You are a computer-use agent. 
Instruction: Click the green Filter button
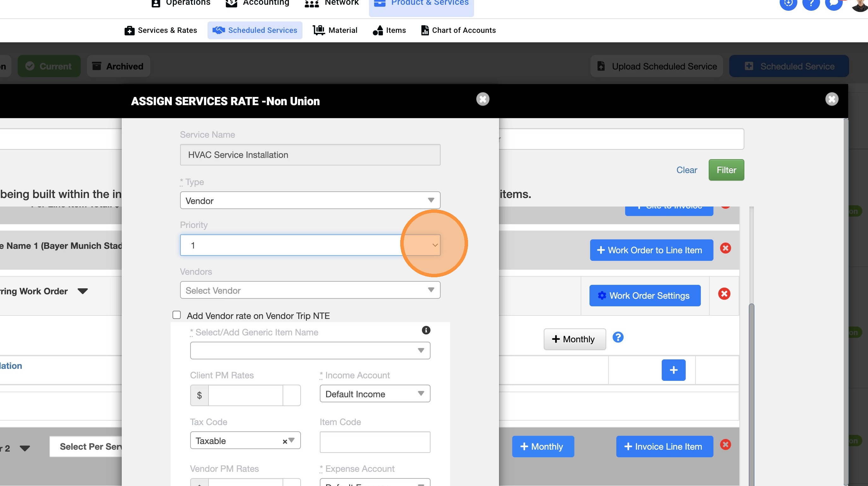pos(726,170)
